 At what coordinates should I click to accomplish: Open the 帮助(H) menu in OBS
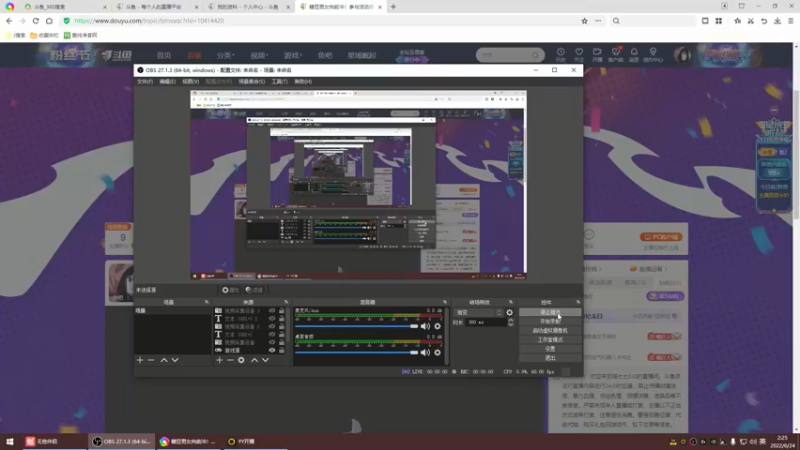coord(303,82)
